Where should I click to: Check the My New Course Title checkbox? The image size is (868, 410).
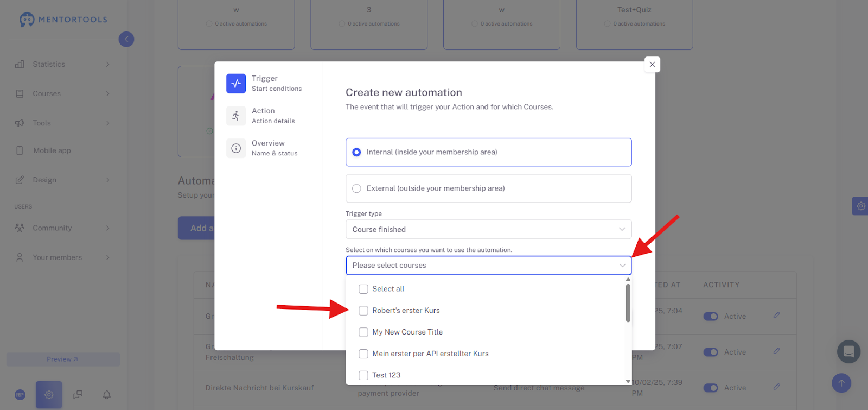363,332
